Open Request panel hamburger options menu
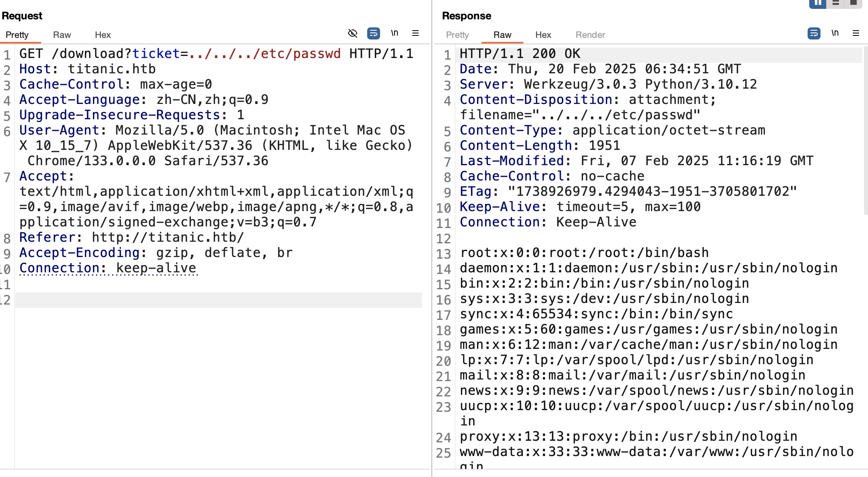868x477 pixels. (415, 33)
